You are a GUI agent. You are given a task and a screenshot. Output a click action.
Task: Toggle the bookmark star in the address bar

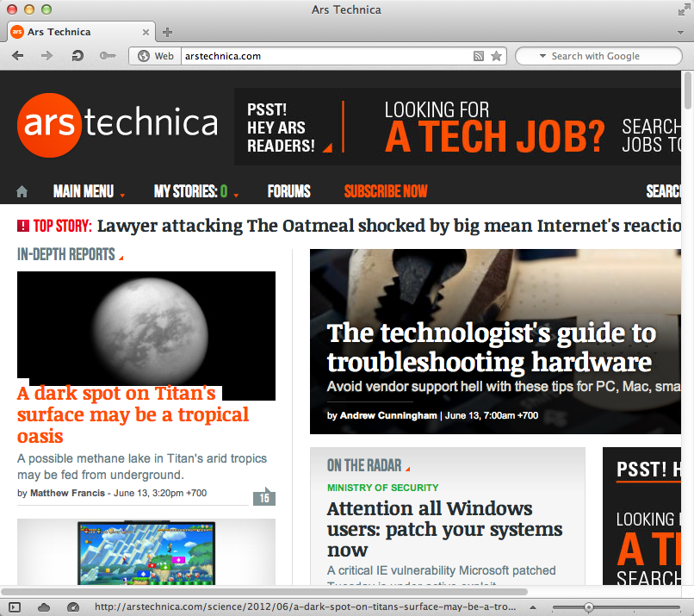497,55
